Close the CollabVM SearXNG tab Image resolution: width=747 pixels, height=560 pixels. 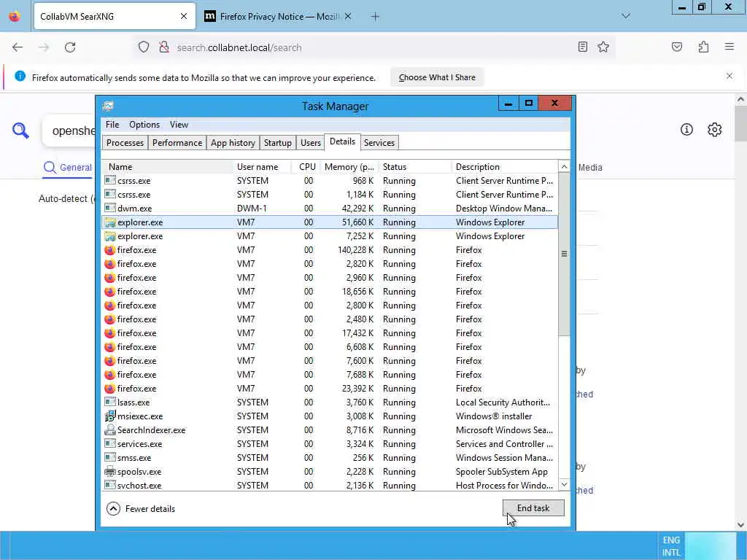pos(183,17)
